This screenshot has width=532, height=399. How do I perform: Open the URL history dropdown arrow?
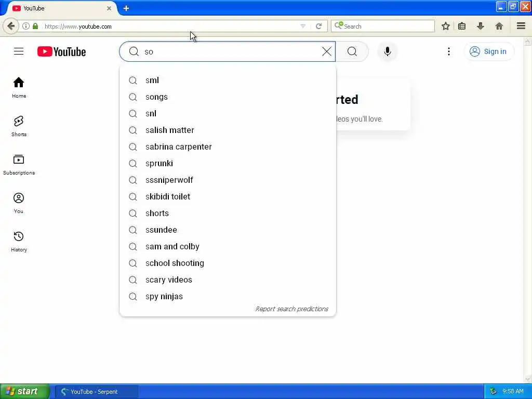coord(303,26)
